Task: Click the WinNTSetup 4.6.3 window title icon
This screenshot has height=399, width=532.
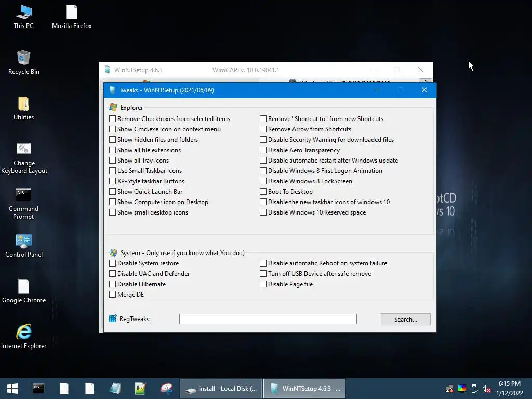Action: [108, 70]
